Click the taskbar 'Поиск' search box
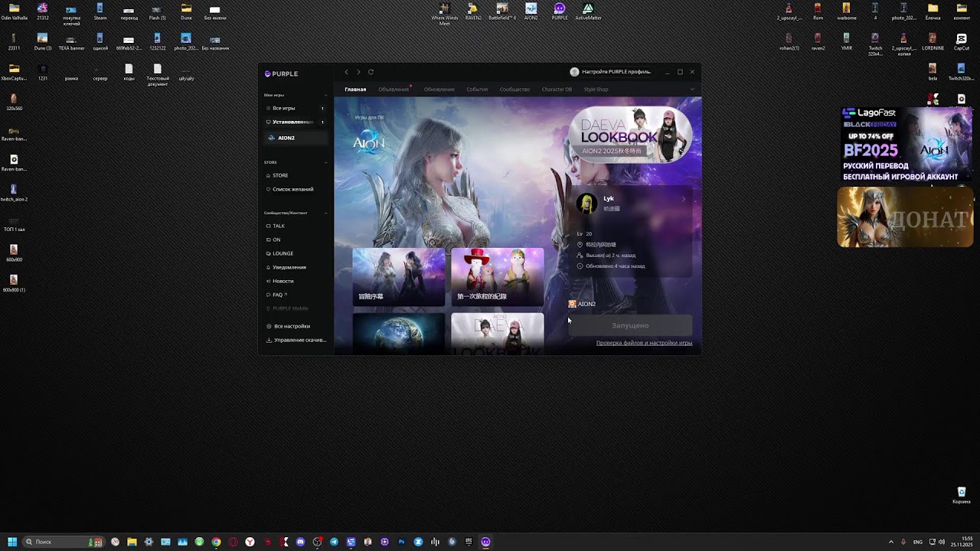The width and height of the screenshot is (980, 551). coord(64,542)
